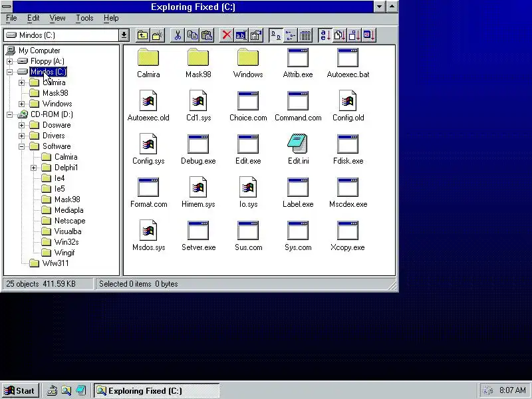Click the third quick launch icon
The height and width of the screenshot is (399, 532).
pyautogui.click(x=80, y=390)
